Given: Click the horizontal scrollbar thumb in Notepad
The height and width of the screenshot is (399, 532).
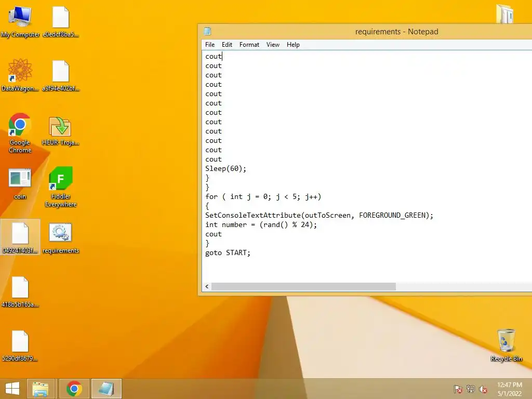Looking at the screenshot, I should tap(303, 286).
